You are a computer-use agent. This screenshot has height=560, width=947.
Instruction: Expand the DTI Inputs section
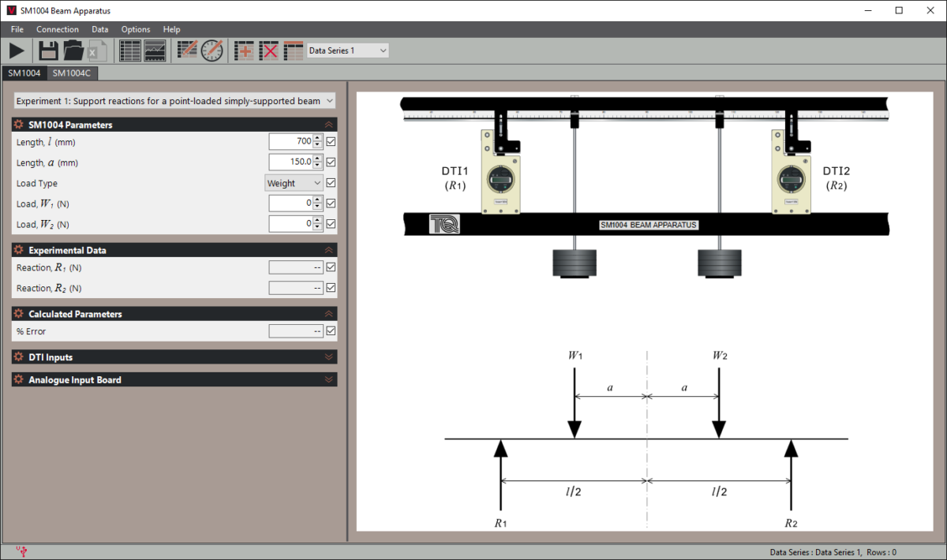[x=174, y=357]
